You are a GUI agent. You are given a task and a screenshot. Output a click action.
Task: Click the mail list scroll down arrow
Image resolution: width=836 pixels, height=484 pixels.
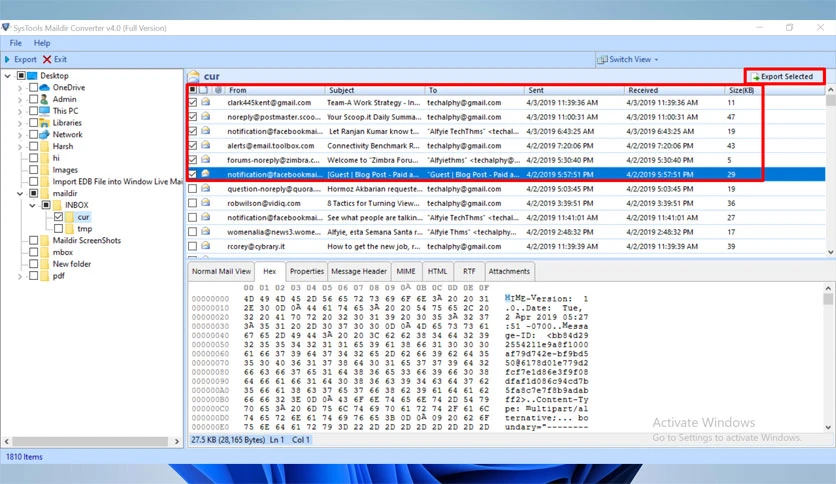click(x=830, y=252)
